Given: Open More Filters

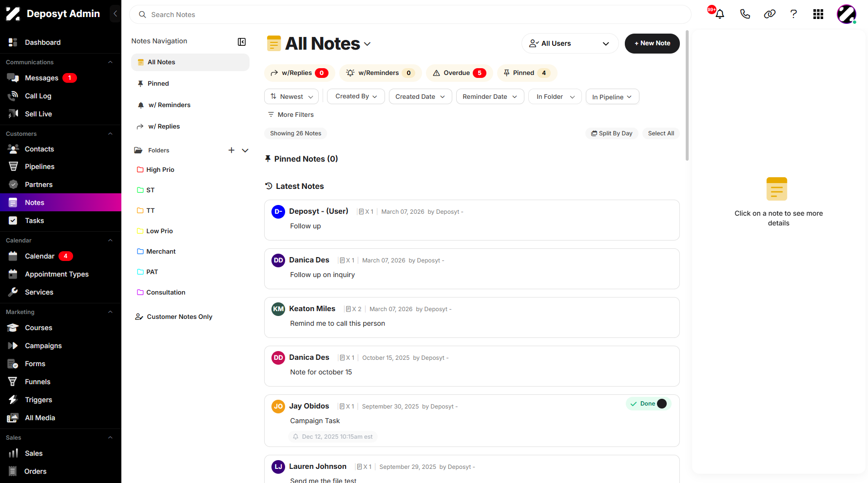Looking at the screenshot, I should coord(290,115).
